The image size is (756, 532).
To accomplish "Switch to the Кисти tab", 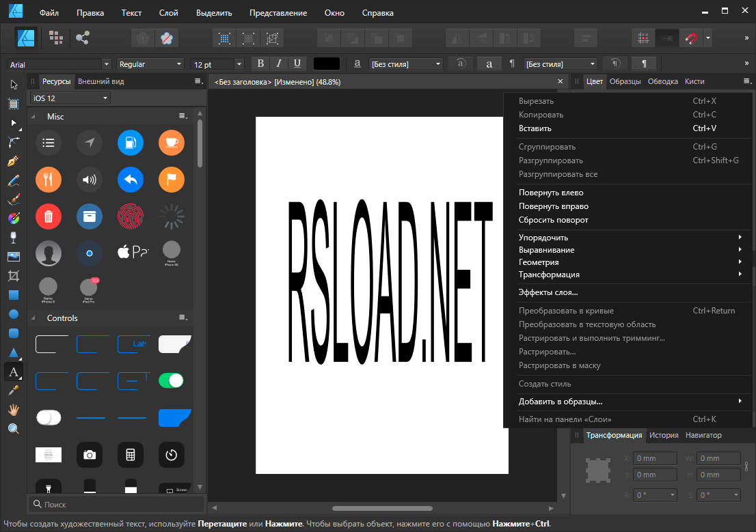I will click(x=694, y=81).
